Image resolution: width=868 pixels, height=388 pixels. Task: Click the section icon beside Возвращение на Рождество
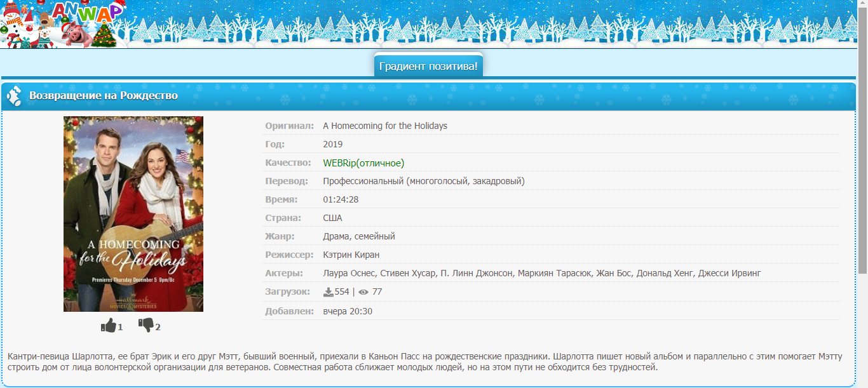pyautogui.click(x=14, y=96)
